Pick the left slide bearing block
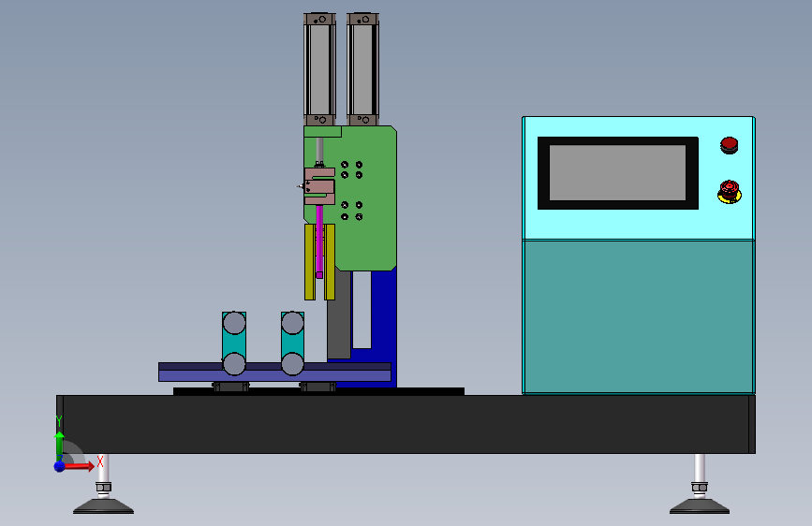 230,387
